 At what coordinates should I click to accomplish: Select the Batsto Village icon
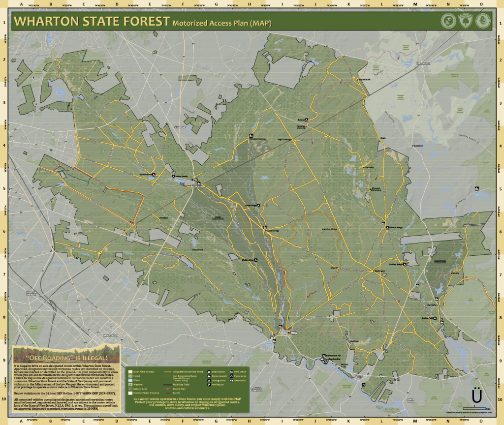click(x=289, y=333)
